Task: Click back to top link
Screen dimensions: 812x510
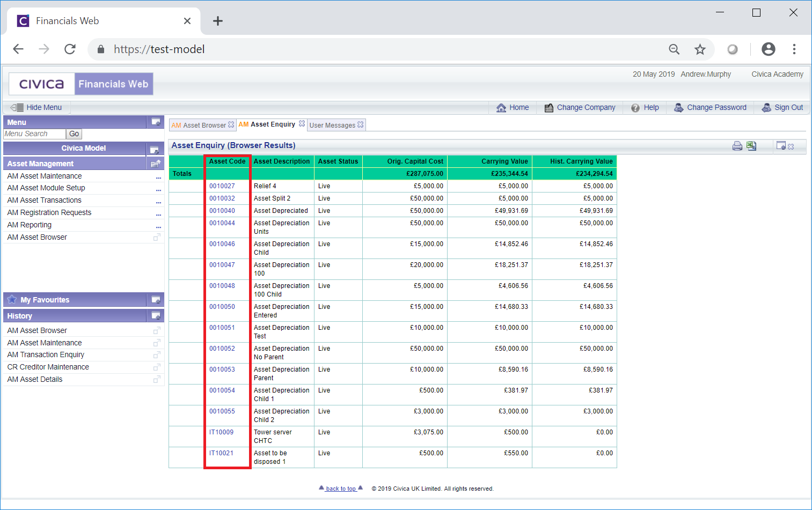Action: coord(341,489)
